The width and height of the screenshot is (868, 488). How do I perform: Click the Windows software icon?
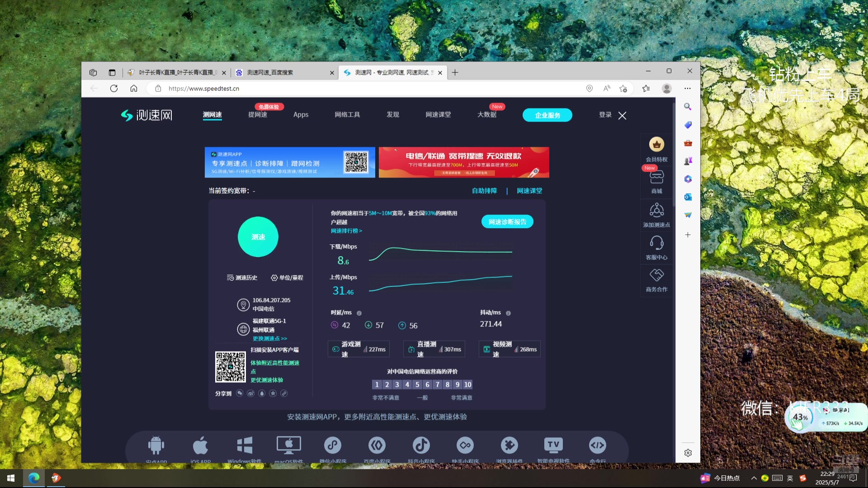[245, 445]
